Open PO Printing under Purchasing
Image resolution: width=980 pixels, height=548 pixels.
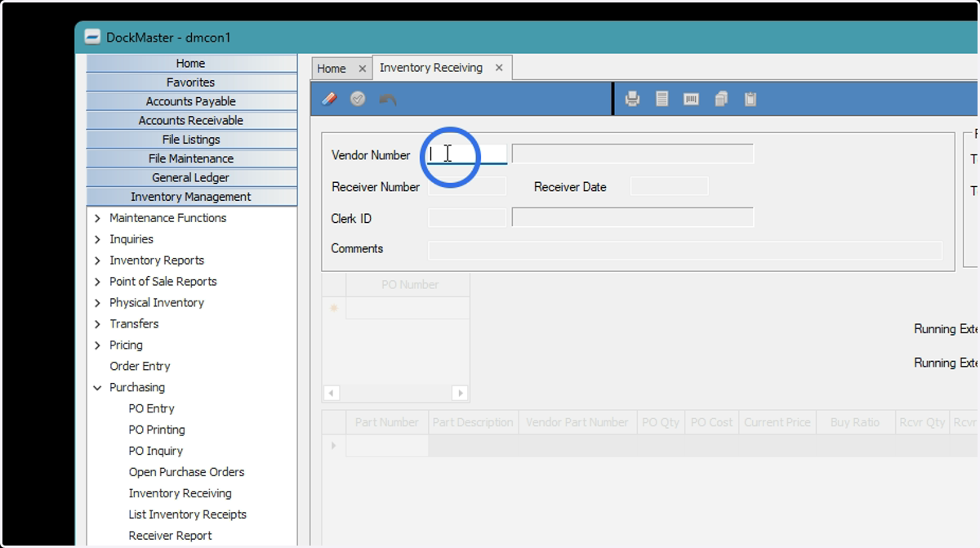tap(157, 430)
